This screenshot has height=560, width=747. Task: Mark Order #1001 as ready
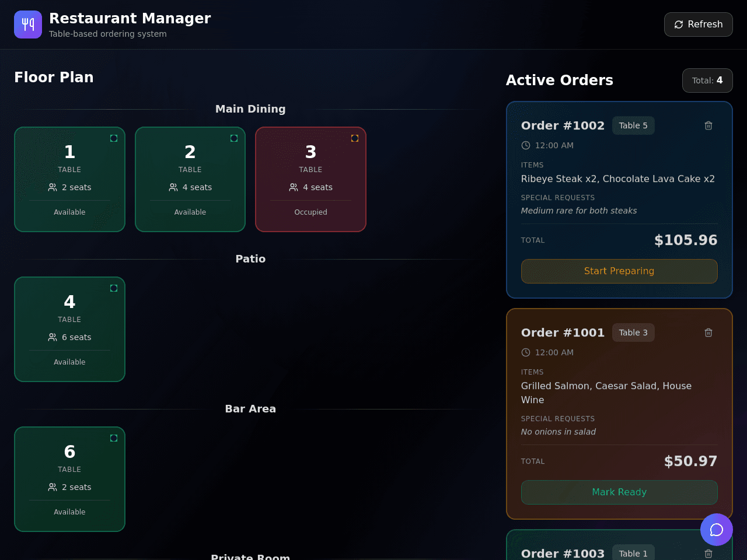(619, 492)
